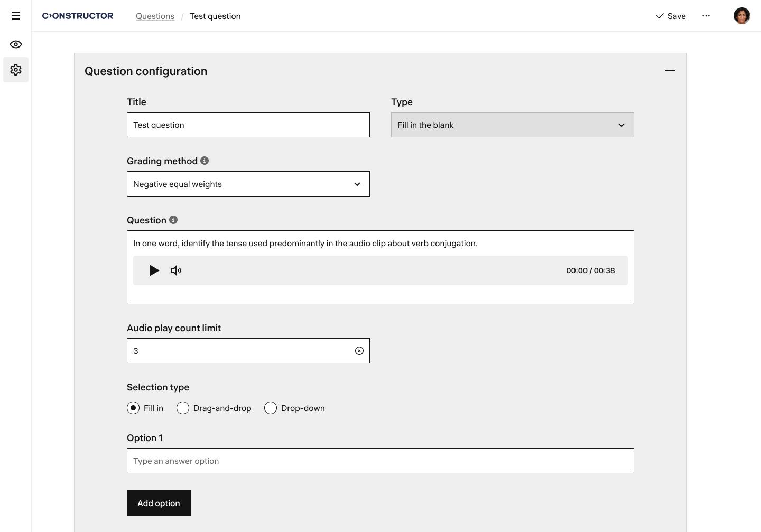Click the info icon beside Question label
761x532 pixels.
click(x=173, y=220)
